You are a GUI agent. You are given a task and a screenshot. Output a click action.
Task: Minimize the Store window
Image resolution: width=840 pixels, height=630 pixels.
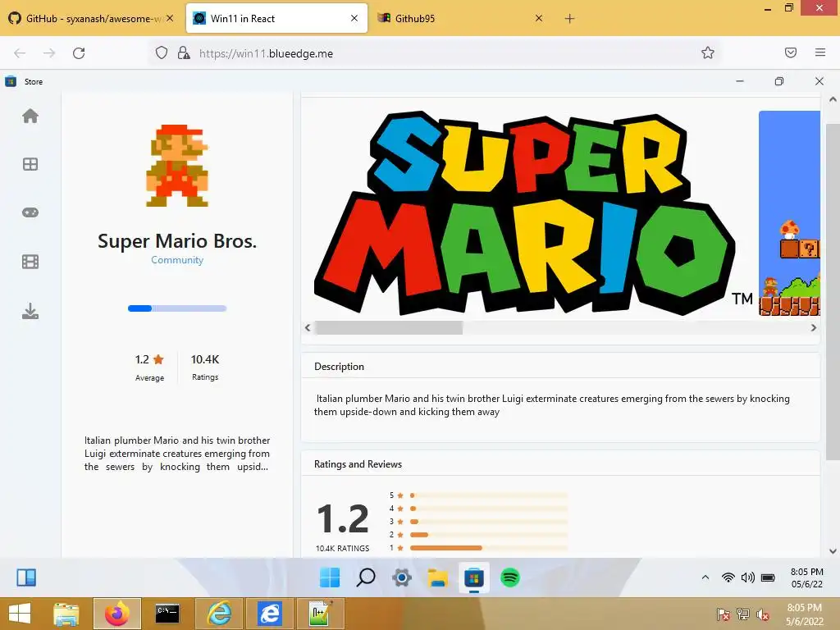[740, 81]
